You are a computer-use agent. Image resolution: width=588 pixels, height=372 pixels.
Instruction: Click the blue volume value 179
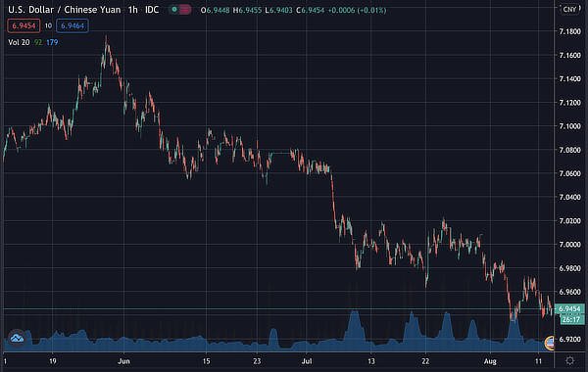[x=52, y=42]
